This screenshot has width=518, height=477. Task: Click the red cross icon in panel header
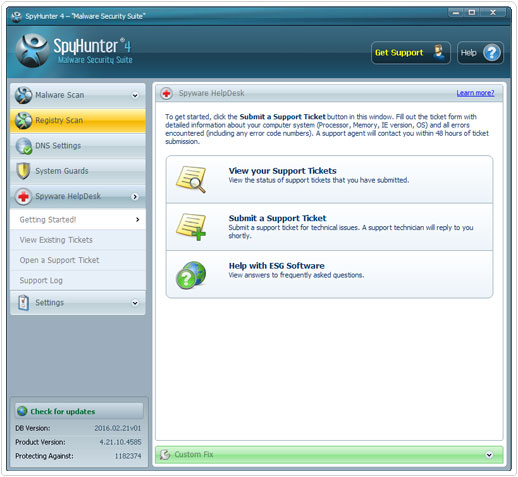166,93
